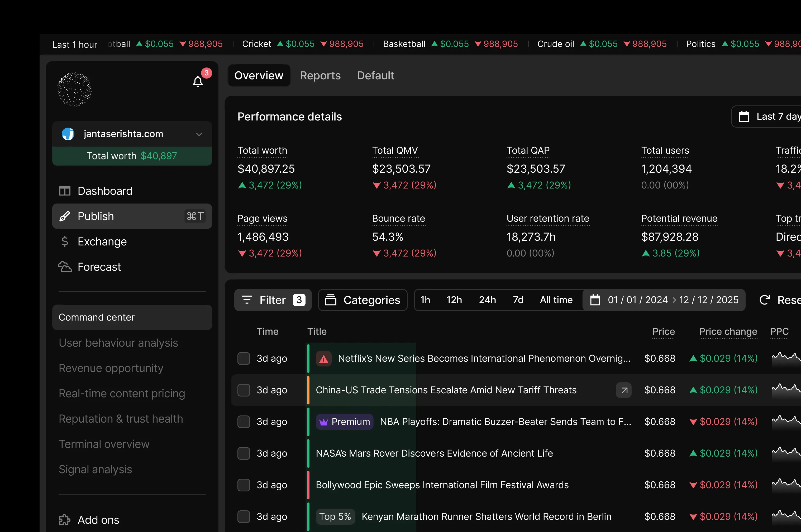Select the 12h time range
This screenshot has height=532, width=801.
pos(454,300)
